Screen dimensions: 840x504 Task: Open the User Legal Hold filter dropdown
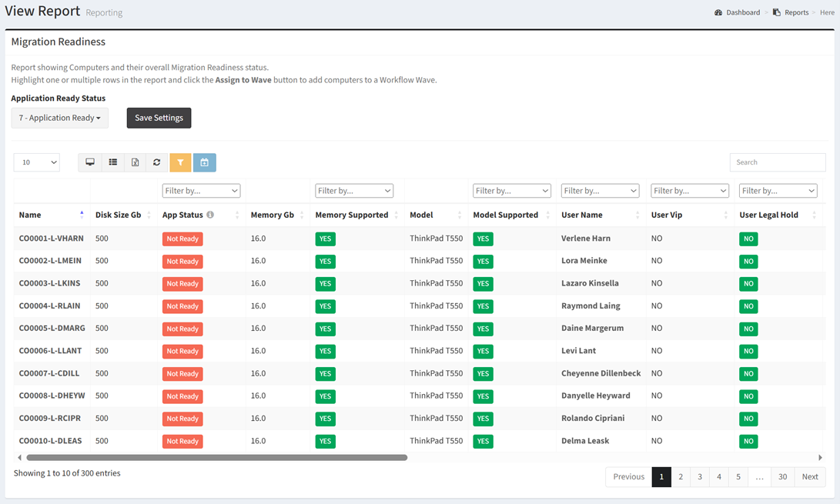click(778, 191)
